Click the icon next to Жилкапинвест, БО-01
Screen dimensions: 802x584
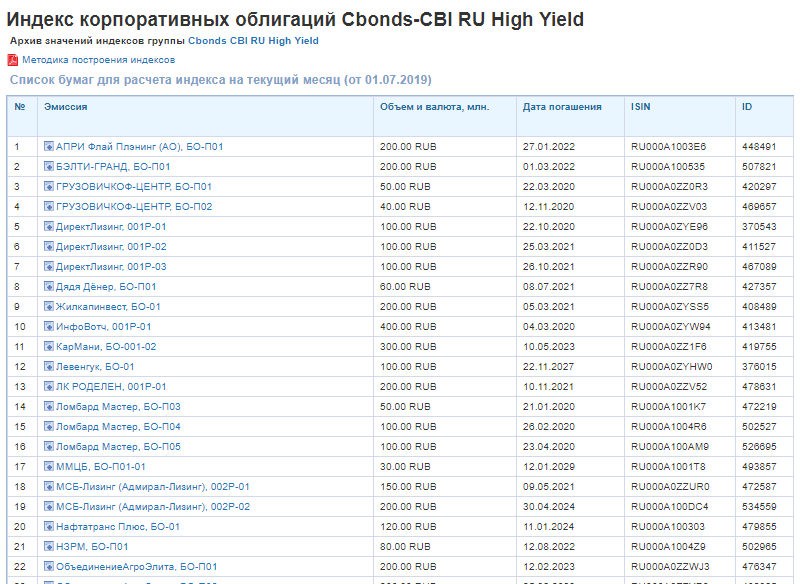coord(48,307)
